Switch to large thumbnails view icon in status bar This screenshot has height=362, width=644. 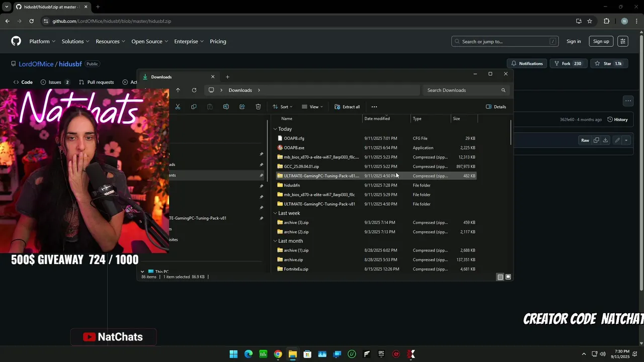(508, 277)
